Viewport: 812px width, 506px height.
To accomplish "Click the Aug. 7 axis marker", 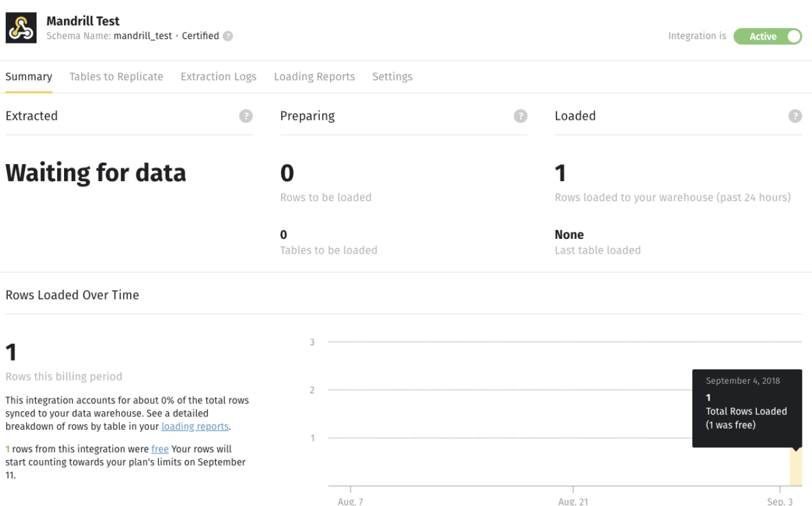I will (x=350, y=501).
